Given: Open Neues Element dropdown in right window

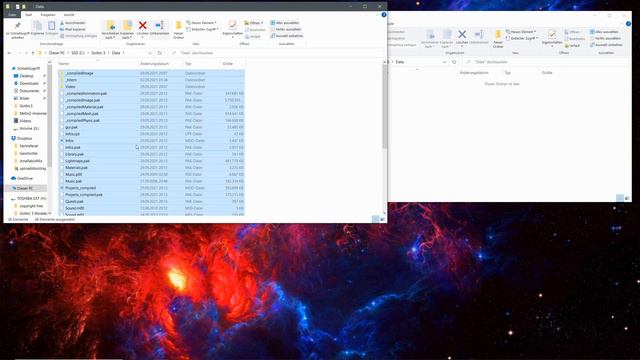Looking at the screenshot, I should 521,32.
